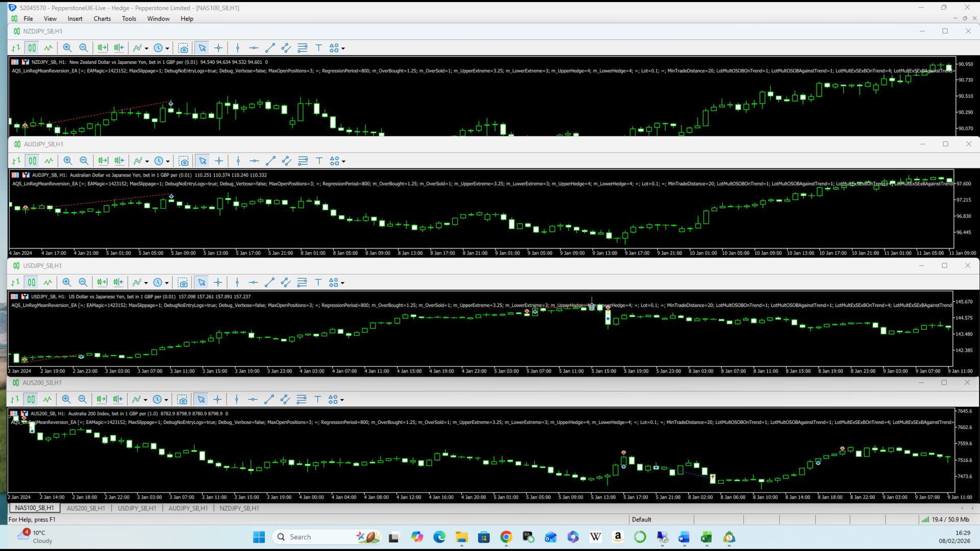Zoom out on the AUDJPY chart
Screen dimensions: 980x551
pos(84,161)
